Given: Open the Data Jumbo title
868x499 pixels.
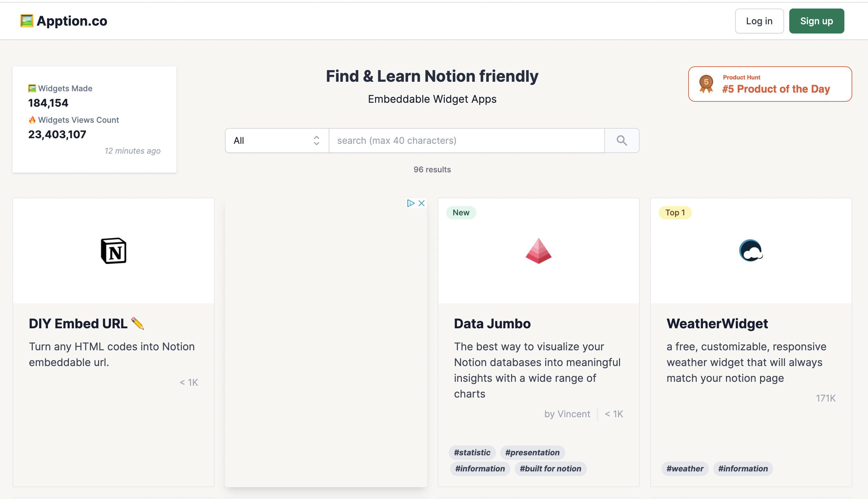Looking at the screenshot, I should [x=492, y=323].
